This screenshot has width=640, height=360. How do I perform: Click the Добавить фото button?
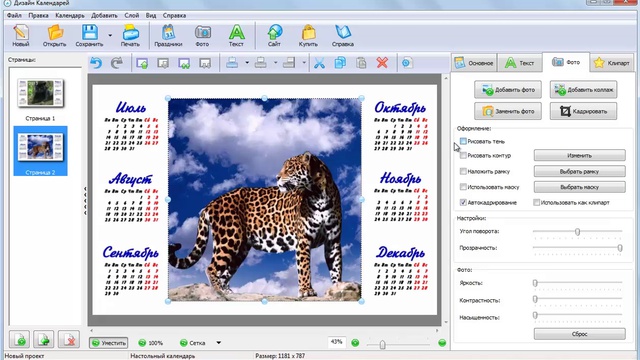pos(508,90)
